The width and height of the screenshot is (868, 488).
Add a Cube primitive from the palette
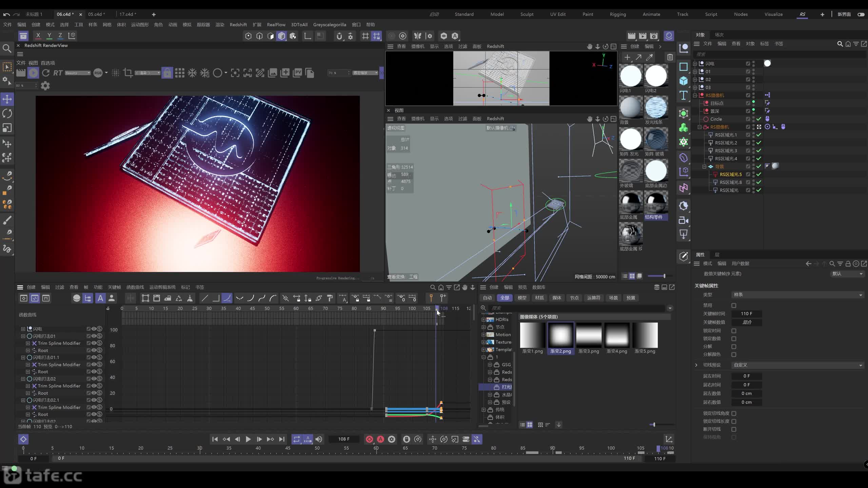[683, 81]
